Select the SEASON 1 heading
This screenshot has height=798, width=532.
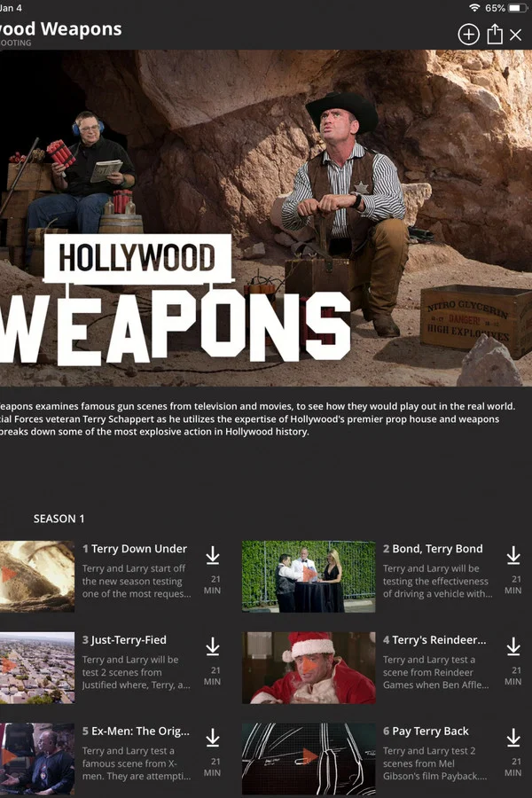click(59, 519)
